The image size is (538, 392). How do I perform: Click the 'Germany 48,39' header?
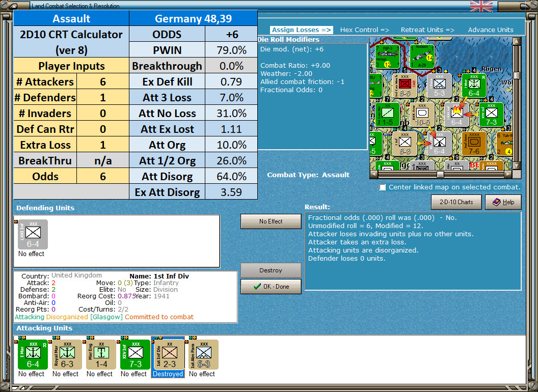(193, 18)
